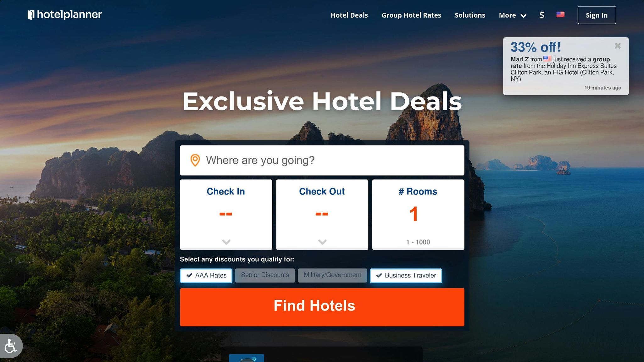Image resolution: width=644 pixels, height=362 pixels.
Task: Uncheck the Business Traveler discount
Action: 406,276
